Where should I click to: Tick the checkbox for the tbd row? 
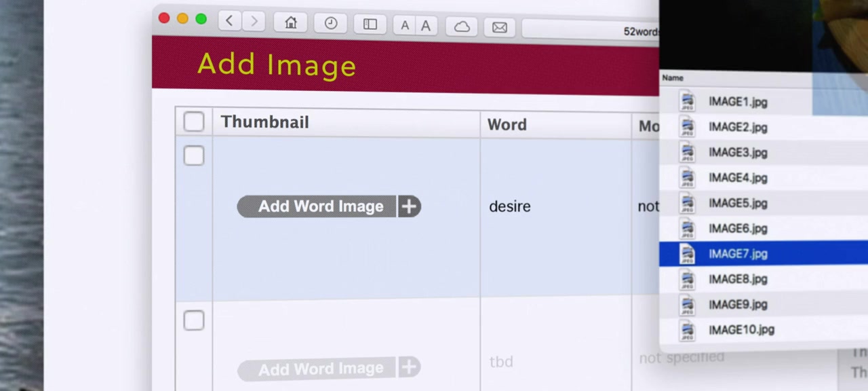coord(194,320)
